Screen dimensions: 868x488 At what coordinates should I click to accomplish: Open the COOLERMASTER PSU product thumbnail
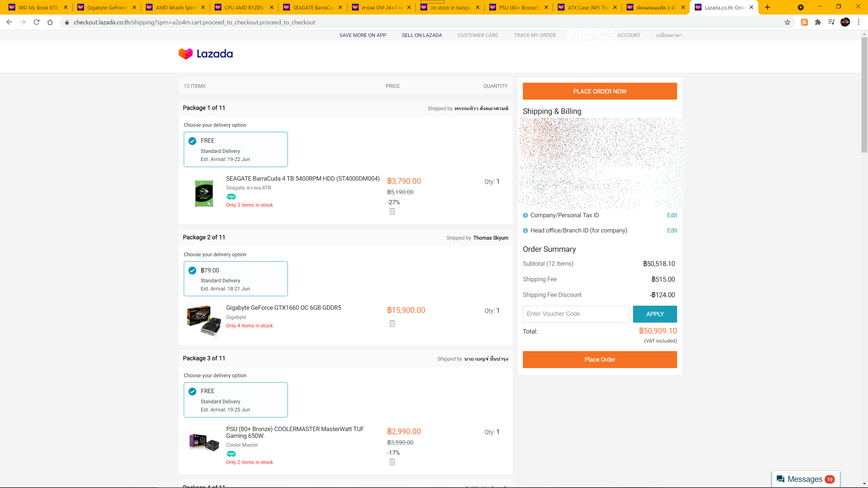click(x=204, y=442)
